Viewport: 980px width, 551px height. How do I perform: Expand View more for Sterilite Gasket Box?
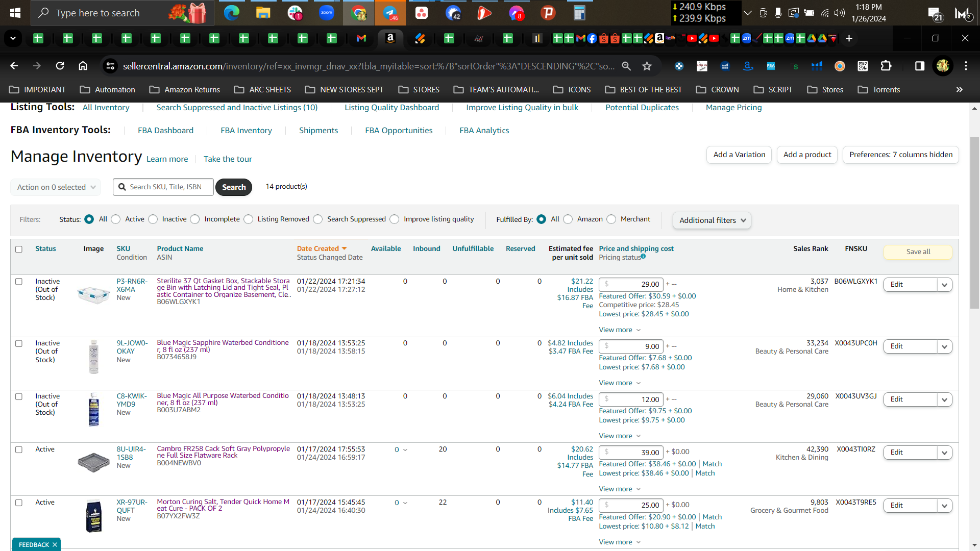[x=620, y=330]
